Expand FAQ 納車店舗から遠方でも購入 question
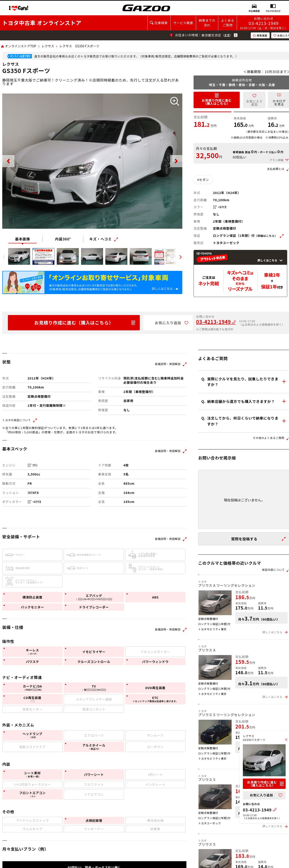This screenshot has width=289, height=868. (x=244, y=402)
